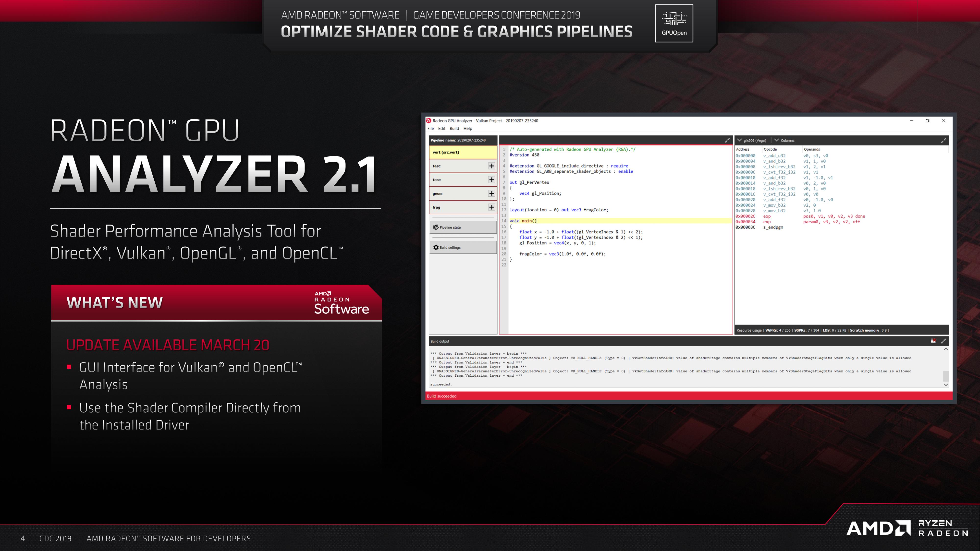Select disassembly row 0x00002C exp pos0
The height and width of the screenshot is (551, 980).
pyautogui.click(x=841, y=216)
